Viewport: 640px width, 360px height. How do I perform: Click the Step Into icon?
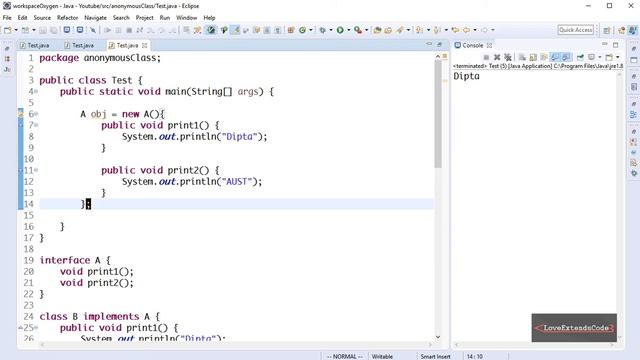[x=151, y=30]
